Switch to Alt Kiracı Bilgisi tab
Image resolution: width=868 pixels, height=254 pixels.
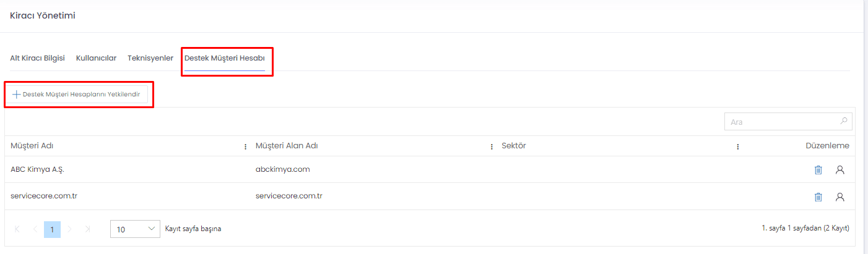pyautogui.click(x=37, y=58)
